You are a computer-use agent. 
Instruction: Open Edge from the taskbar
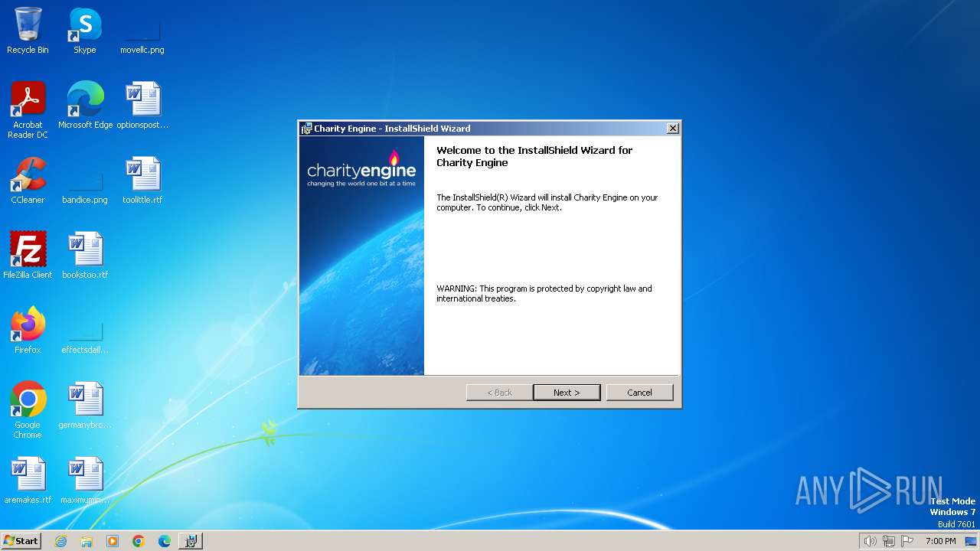[x=165, y=541]
